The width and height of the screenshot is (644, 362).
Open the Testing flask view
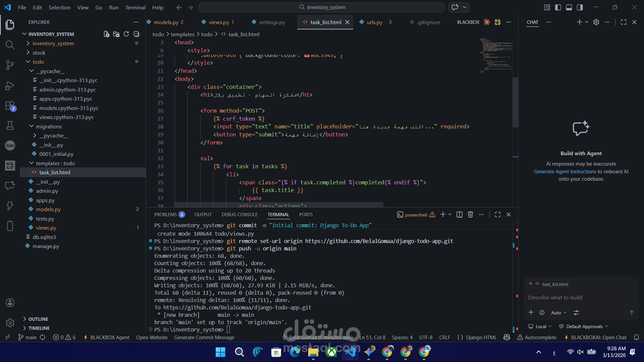click(x=10, y=125)
